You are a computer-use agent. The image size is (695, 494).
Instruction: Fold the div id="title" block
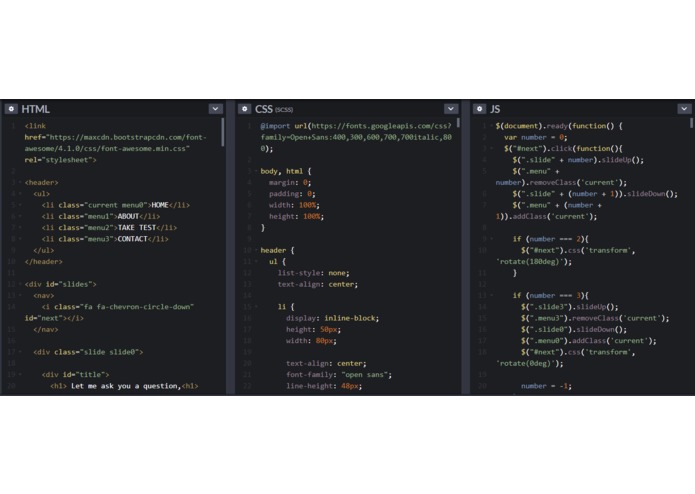pyautogui.click(x=20, y=374)
